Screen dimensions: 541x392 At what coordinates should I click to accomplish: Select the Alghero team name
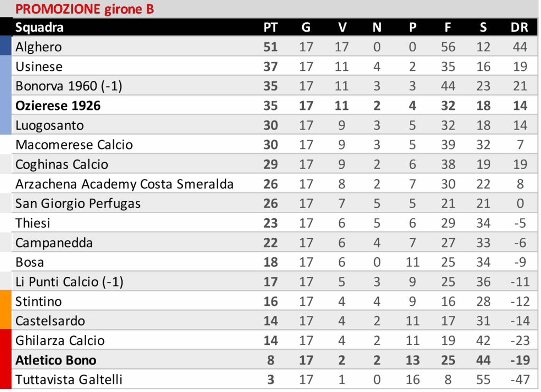[39, 47]
